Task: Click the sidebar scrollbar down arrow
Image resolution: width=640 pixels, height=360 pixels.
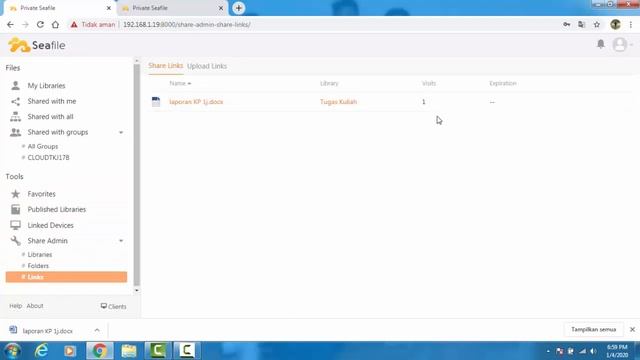Action: 137,290
